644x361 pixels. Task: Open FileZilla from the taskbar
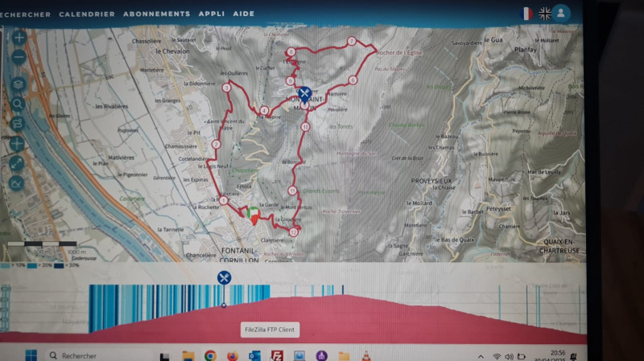(276, 355)
